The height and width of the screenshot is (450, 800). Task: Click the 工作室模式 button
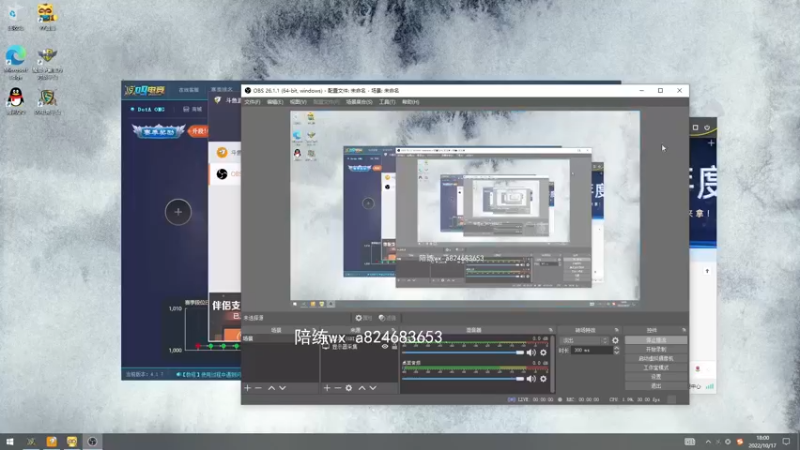[x=656, y=368]
